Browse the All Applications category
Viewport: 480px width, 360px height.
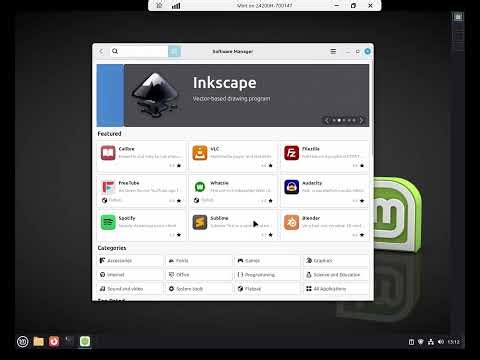pyautogui.click(x=336, y=289)
